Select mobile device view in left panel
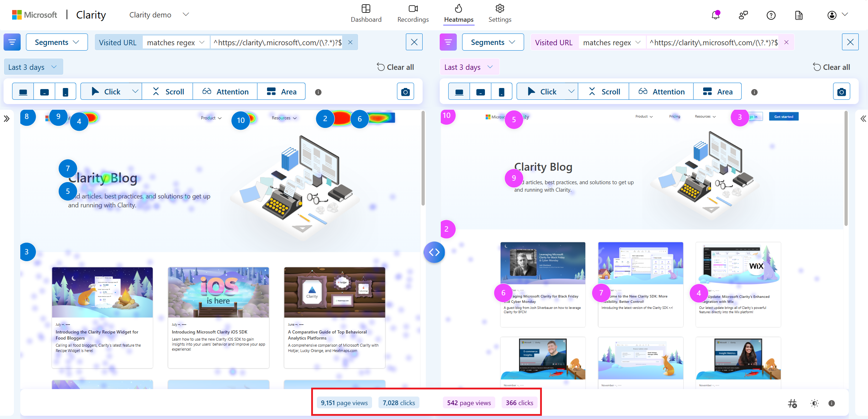The width and height of the screenshot is (868, 419). click(x=66, y=92)
